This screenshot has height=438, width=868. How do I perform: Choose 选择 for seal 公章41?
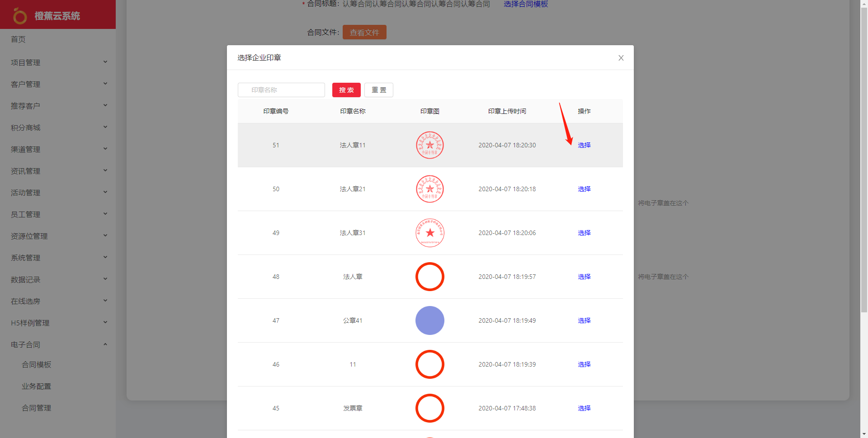[x=584, y=320]
